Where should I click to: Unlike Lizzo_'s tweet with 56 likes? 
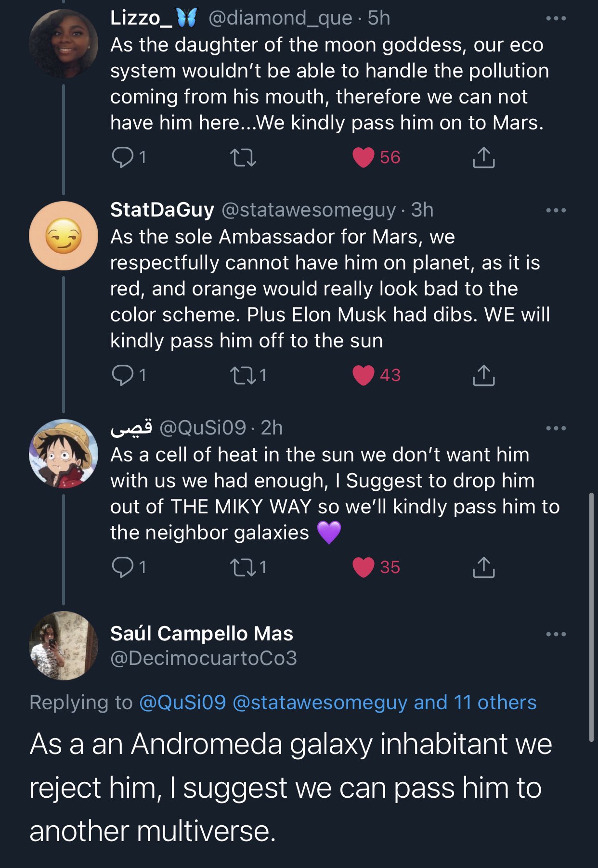(364, 157)
